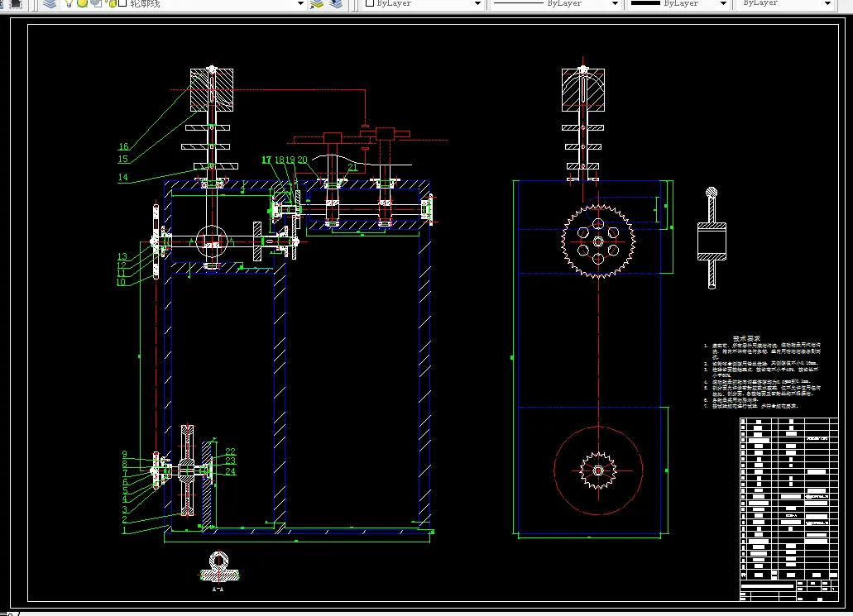Image resolution: width=853 pixels, height=616 pixels.
Task: Click the A-A section view drawing
Action: [x=218, y=567]
